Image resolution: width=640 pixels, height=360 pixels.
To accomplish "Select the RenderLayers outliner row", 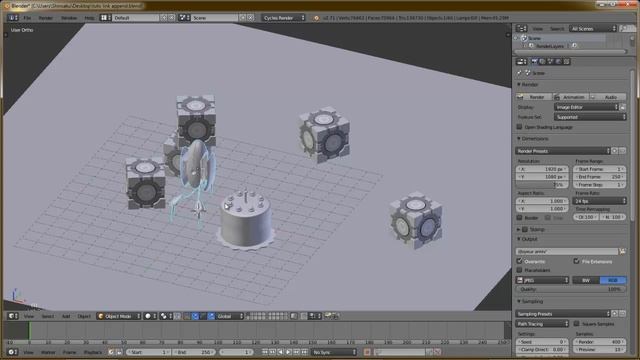I will pyautogui.click(x=549, y=46).
